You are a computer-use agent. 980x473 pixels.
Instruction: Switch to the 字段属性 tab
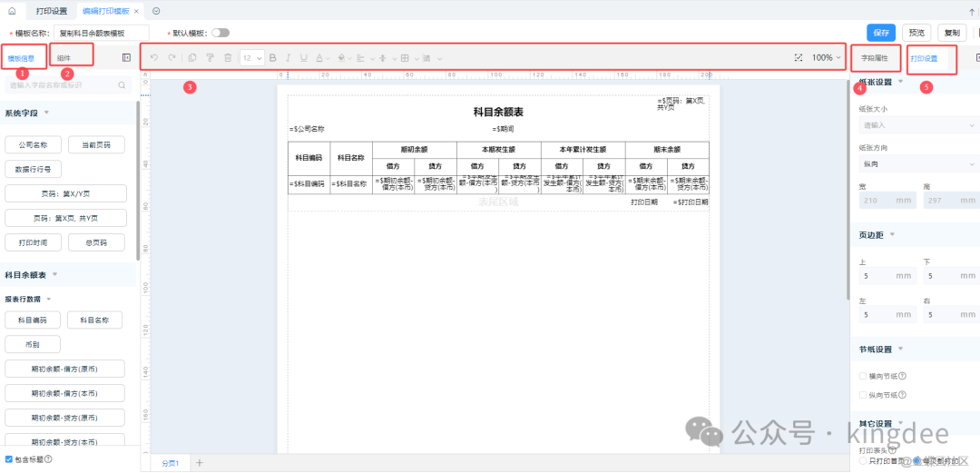(x=875, y=58)
